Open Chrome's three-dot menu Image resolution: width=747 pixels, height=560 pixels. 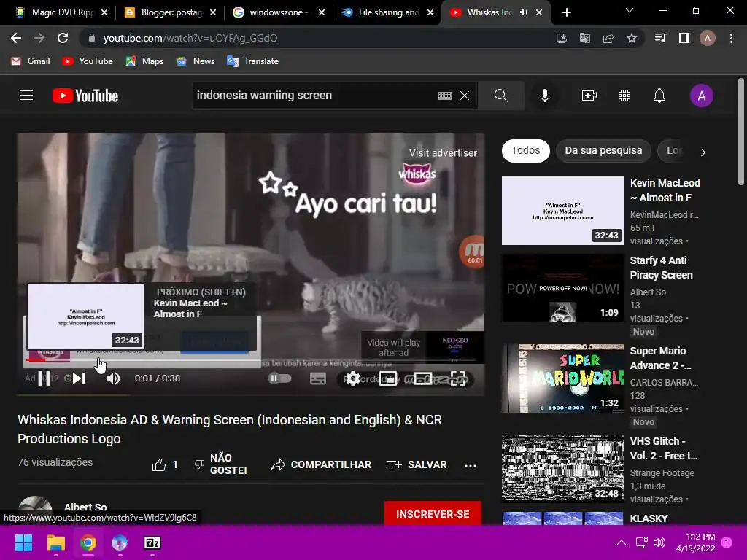(731, 38)
